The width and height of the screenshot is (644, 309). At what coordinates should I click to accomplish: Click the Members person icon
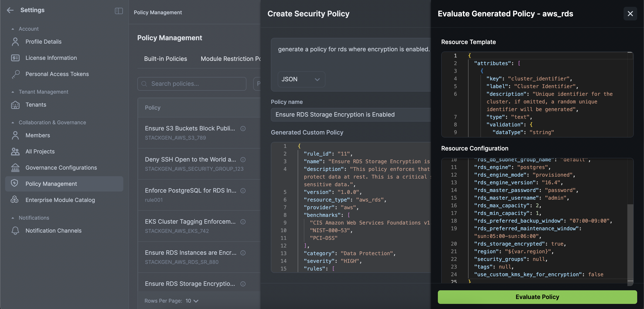tap(15, 135)
